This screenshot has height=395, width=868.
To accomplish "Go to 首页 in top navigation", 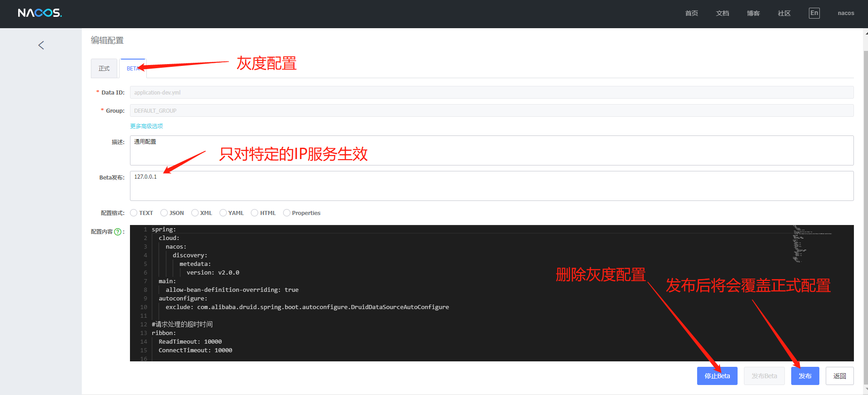I will click(691, 13).
